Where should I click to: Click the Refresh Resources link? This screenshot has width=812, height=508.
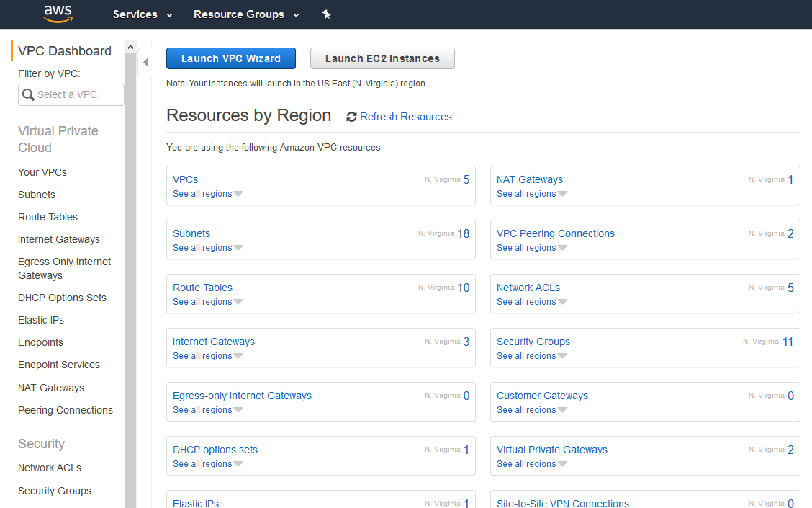point(406,117)
